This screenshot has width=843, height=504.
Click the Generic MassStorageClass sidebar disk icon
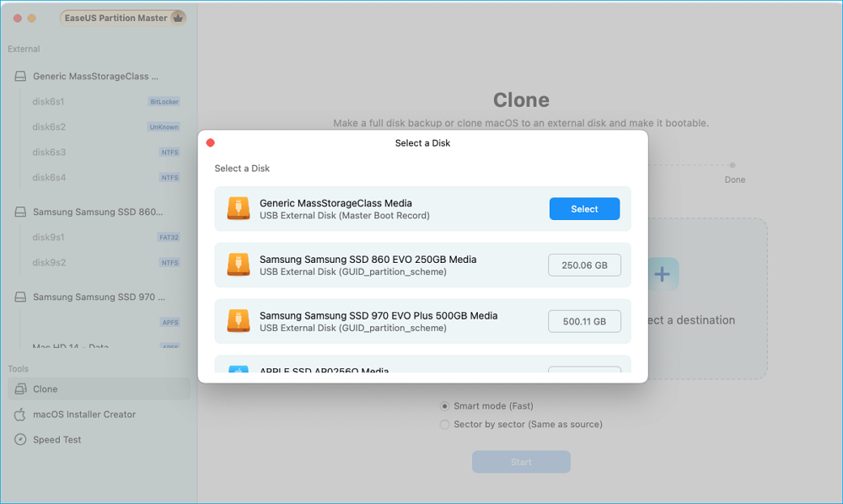pos(20,77)
